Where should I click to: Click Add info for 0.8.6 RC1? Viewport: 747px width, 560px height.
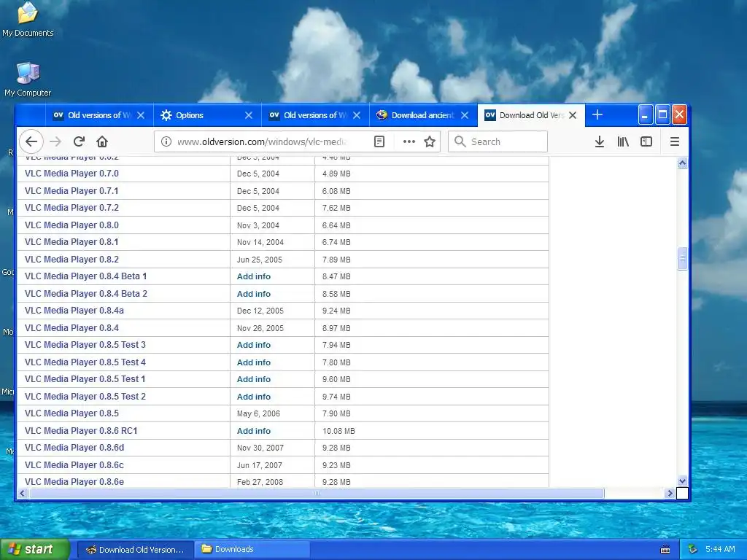pos(253,431)
